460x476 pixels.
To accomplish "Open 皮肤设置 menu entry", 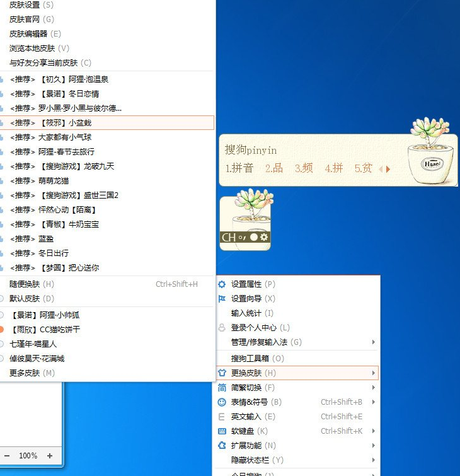I will pos(106,5).
